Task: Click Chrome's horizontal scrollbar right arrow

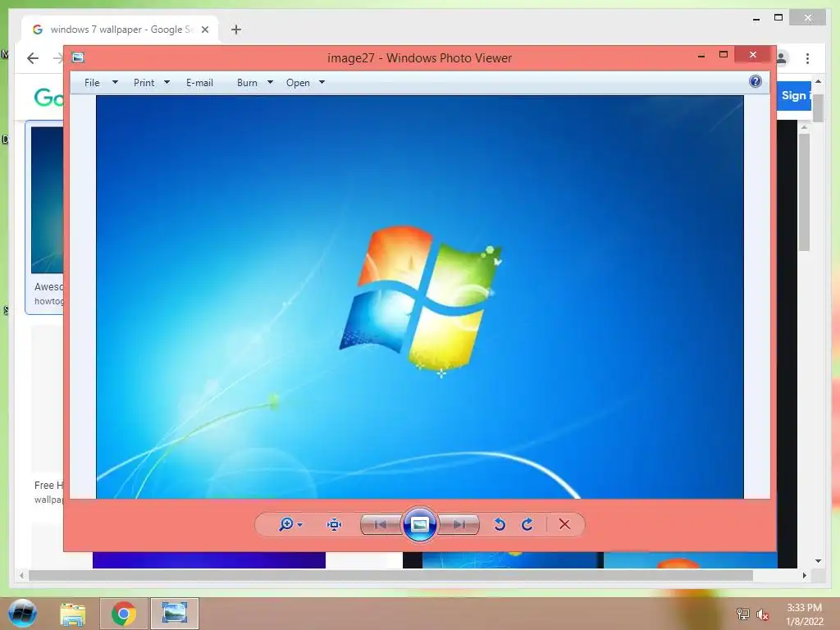Action: pyautogui.click(x=805, y=575)
